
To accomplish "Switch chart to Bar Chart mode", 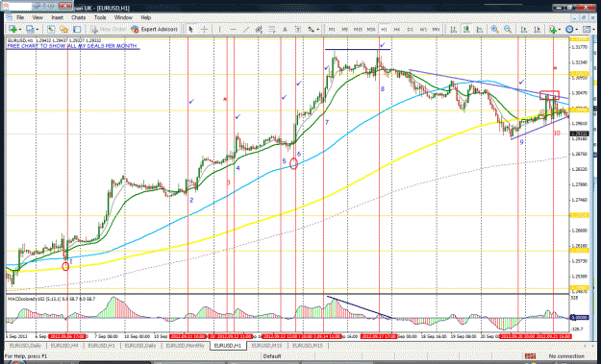I will [454, 29].
